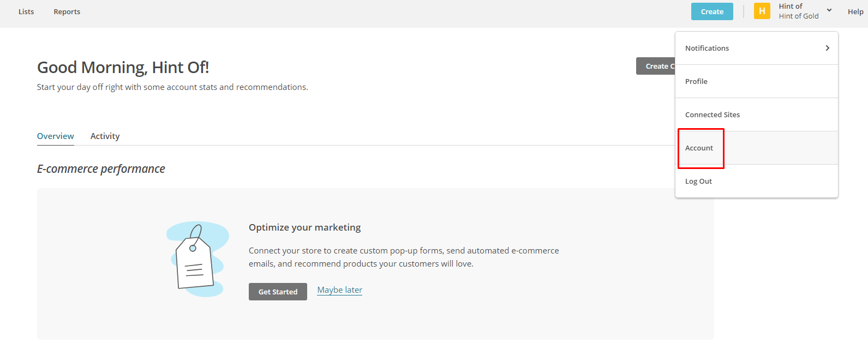Click the 'Start your day off right' subtitle
The width and height of the screenshot is (868, 356).
(x=172, y=87)
